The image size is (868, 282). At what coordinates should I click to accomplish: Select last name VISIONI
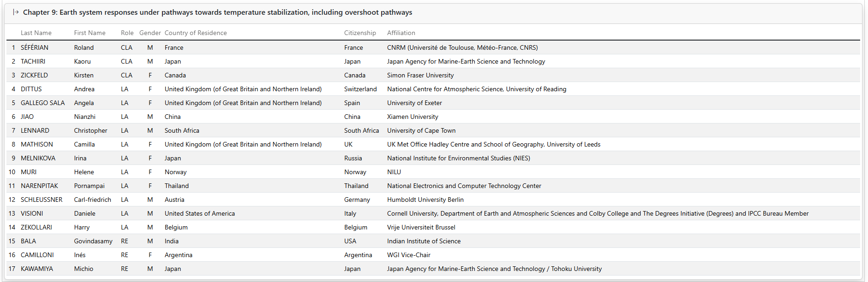coord(32,213)
